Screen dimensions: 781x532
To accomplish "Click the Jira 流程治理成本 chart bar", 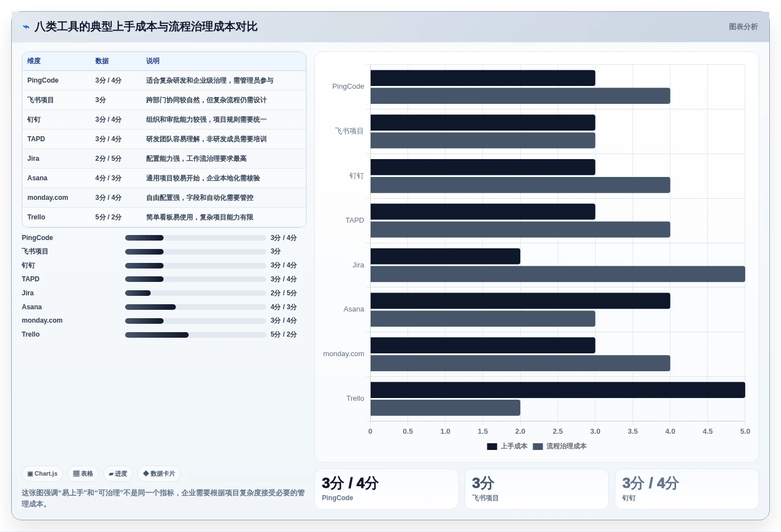I will (x=558, y=274).
